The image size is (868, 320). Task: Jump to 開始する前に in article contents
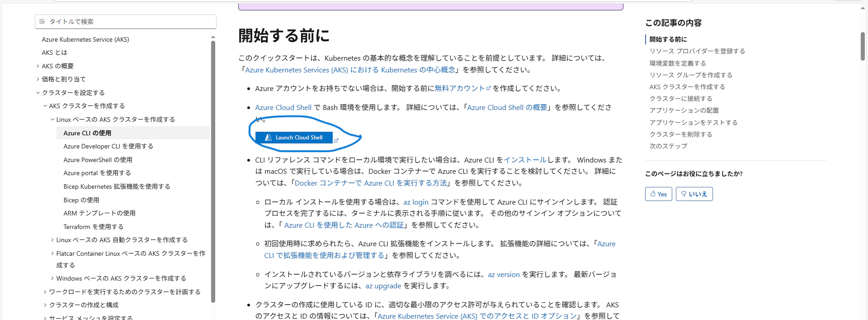[x=668, y=39]
